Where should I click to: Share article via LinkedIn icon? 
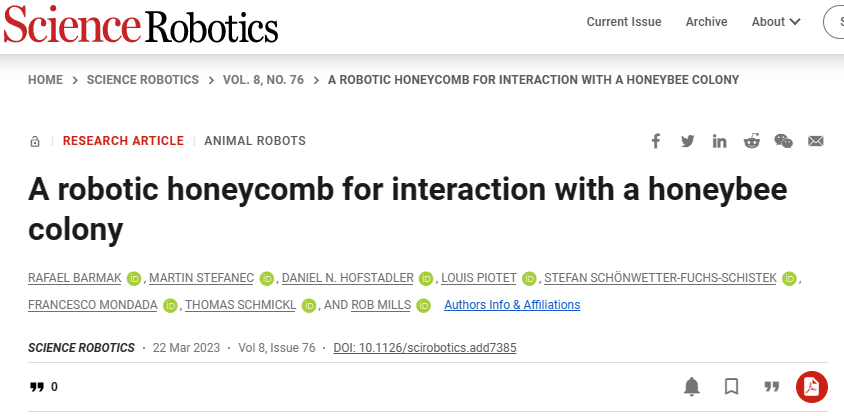click(719, 141)
